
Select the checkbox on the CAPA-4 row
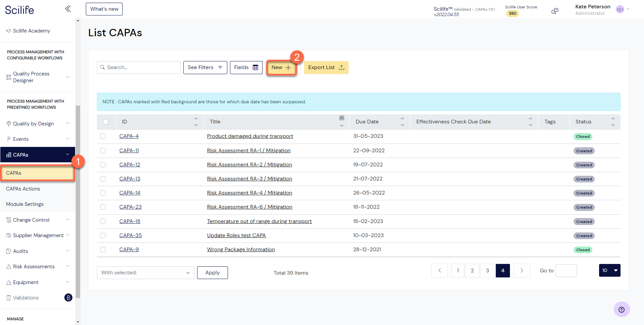(103, 136)
